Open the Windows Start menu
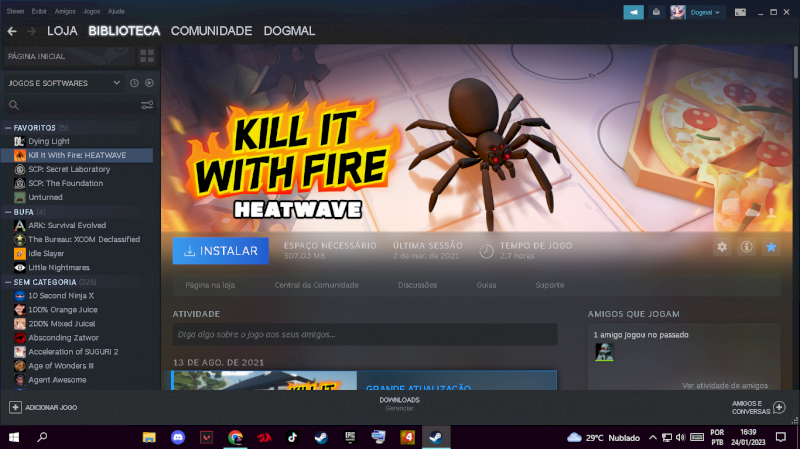Screen dimensions: 800x449 pyautogui.click(x=14, y=437)
